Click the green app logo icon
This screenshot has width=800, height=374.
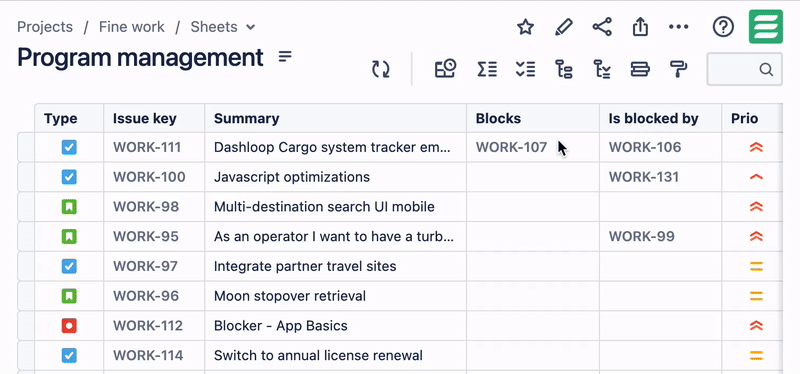click(766, 27)
